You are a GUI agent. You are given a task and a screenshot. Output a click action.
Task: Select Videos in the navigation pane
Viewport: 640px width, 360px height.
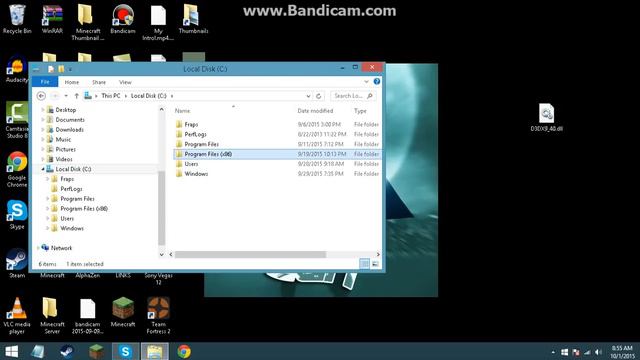pyautogui.click(x=64, y=159)
